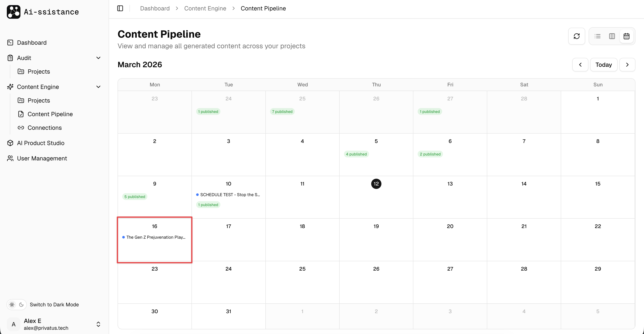This screenshot has height=334, width=644.
Task: Collapse the Audit section chevron
Action: click(x=99, y=58)
